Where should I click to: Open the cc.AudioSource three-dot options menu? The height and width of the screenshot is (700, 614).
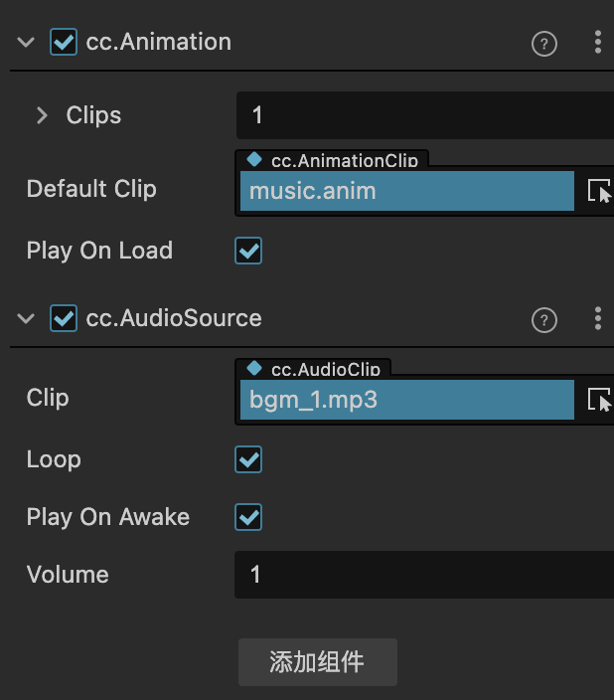coord(597,318)
